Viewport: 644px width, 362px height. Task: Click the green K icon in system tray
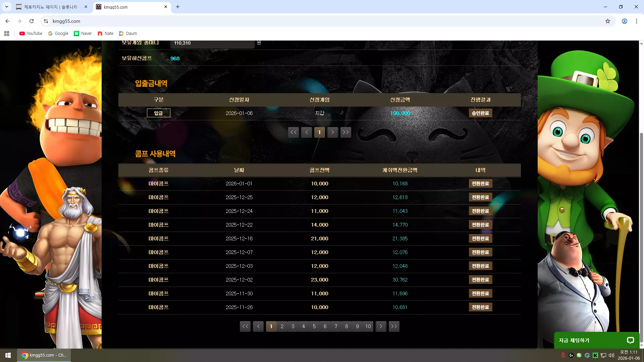595,355
